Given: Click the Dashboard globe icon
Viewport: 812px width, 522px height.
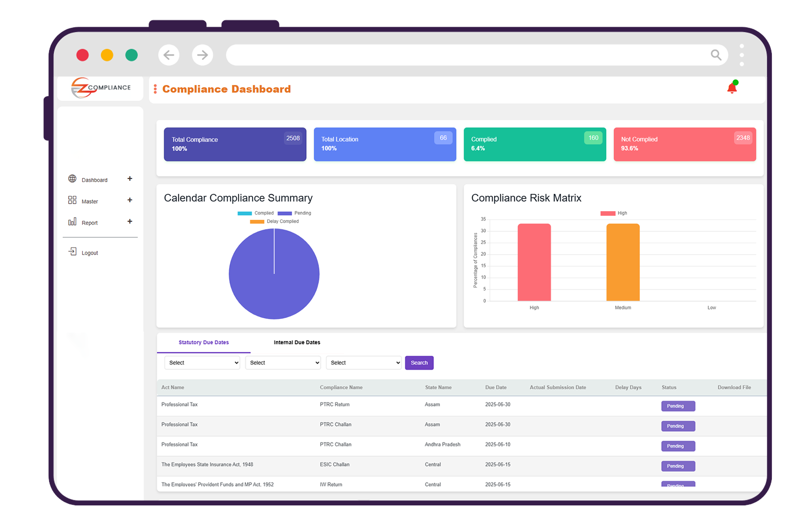Looking at the screenshot, I should click(x=72, y=179).
